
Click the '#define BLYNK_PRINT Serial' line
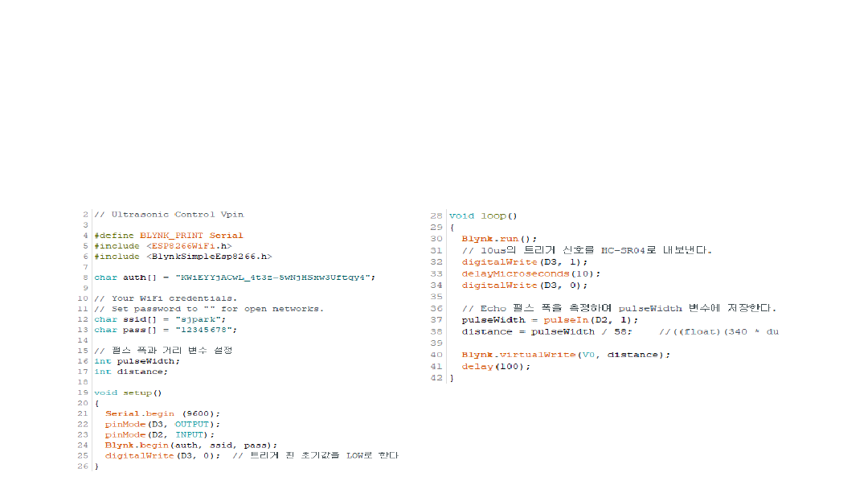[x=168, y=236]
